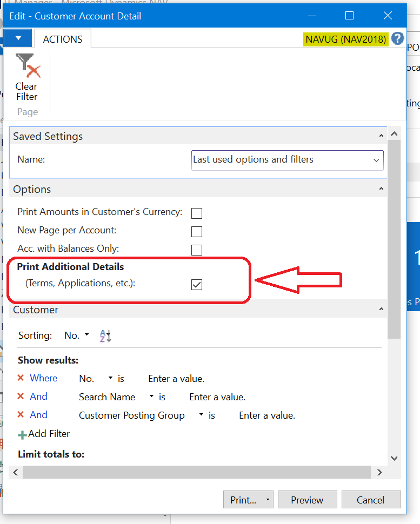Screen dimensions: 420x524
Task: Open the blue application menu arrow
Action: pyautogui.click(x=17, y=38)
